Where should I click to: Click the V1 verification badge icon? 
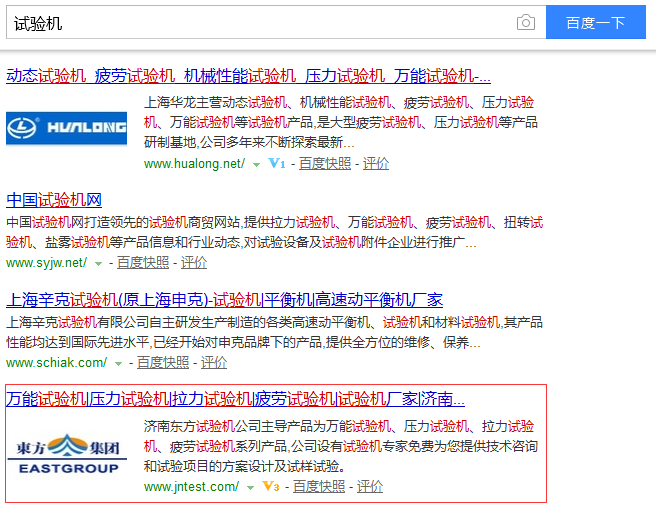[277, 163]
